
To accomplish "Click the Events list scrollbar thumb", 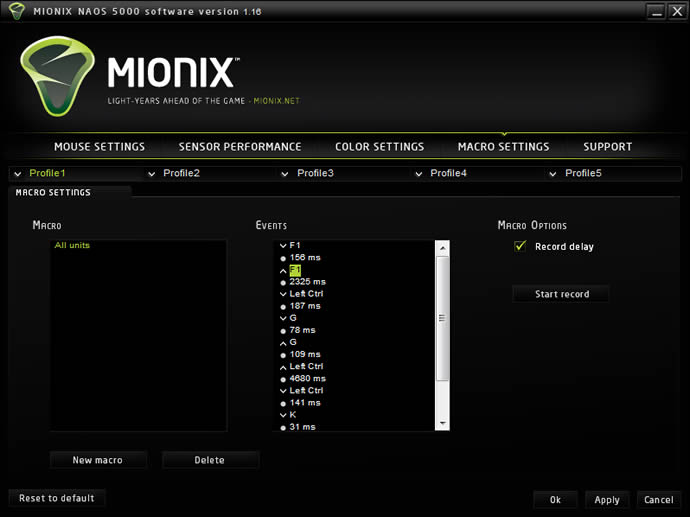I will point(442,318).
